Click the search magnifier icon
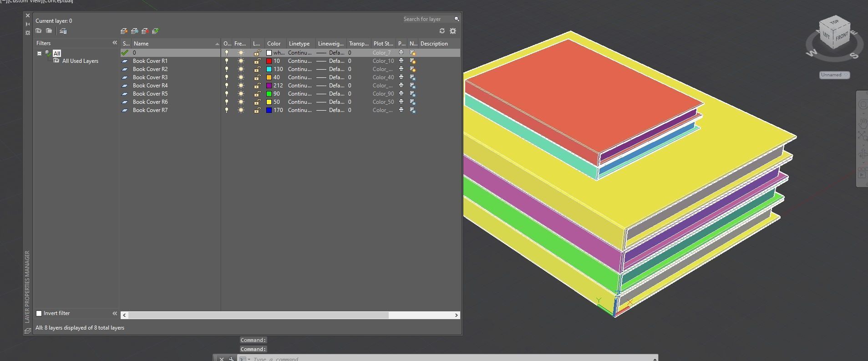Viewport: 868px width, 361px height. 457,19
